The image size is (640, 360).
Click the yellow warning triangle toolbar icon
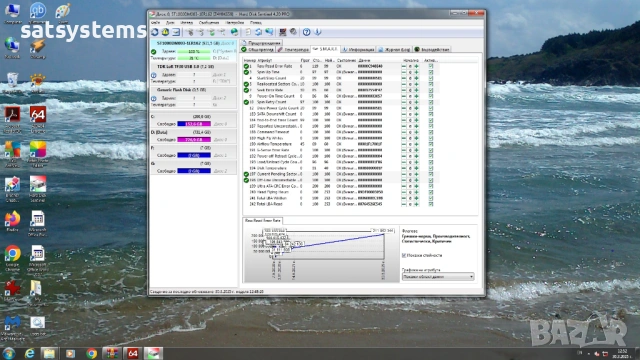point(165,32)
